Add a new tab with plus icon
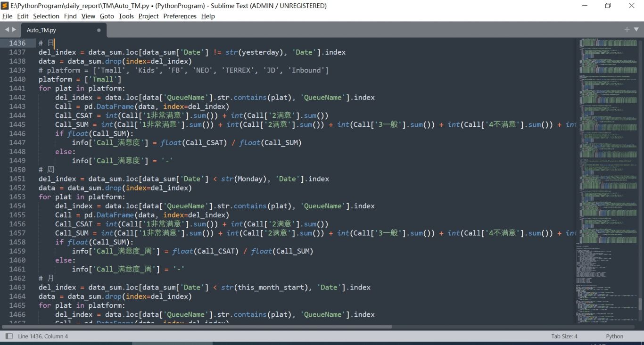Image resolution: width=644 pixels, height=345 pixels. click(x=627, y=29)
